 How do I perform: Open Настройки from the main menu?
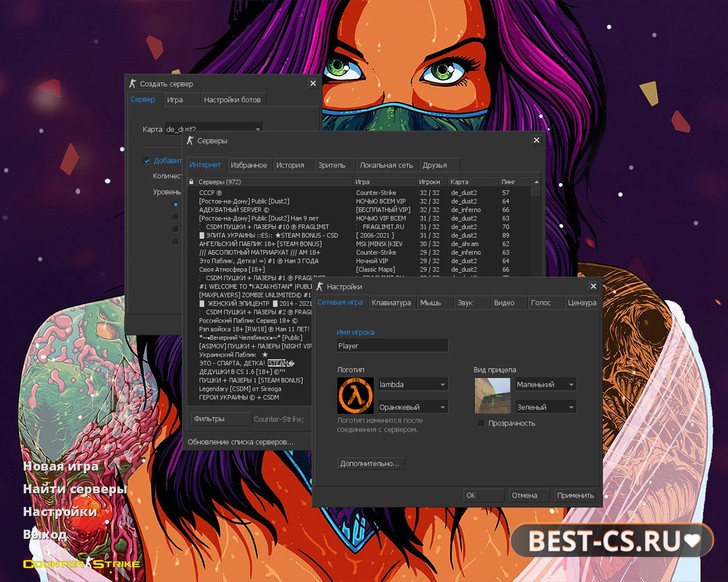coord(60,511)
